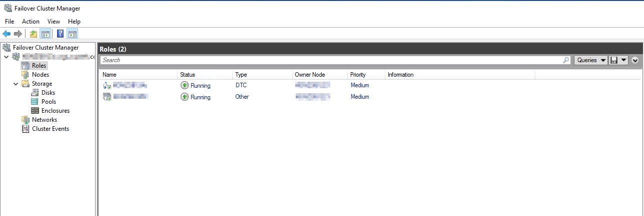Open the File menu

(10, 22)
